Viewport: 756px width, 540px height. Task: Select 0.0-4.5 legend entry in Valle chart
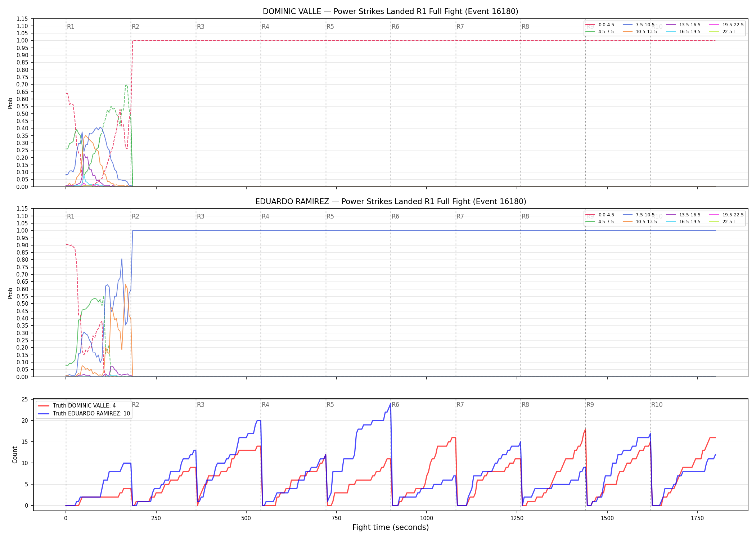point(600,25)
